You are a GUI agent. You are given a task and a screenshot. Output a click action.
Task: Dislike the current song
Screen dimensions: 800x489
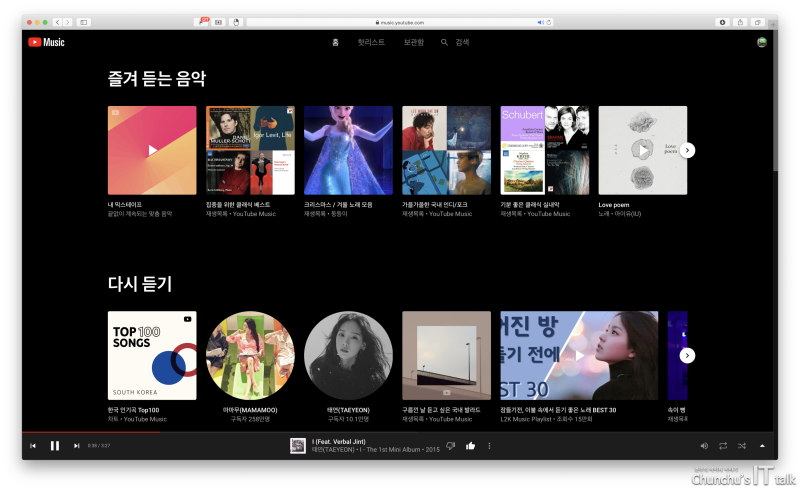click(451, 446)
